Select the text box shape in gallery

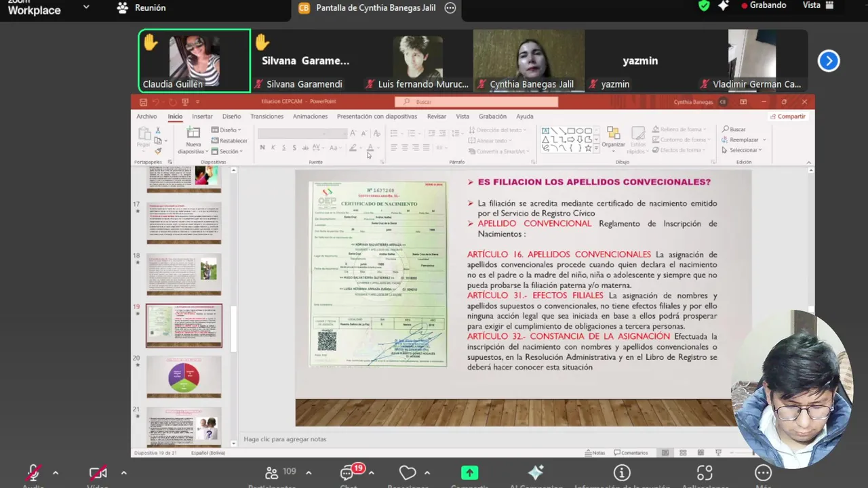545,131
